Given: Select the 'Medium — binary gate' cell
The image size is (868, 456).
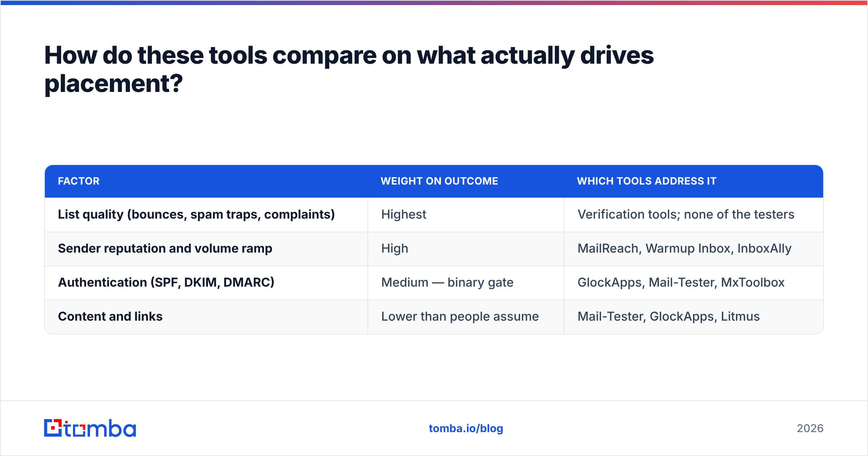Looking at the screenshot, I should click(x=466, y=283).
